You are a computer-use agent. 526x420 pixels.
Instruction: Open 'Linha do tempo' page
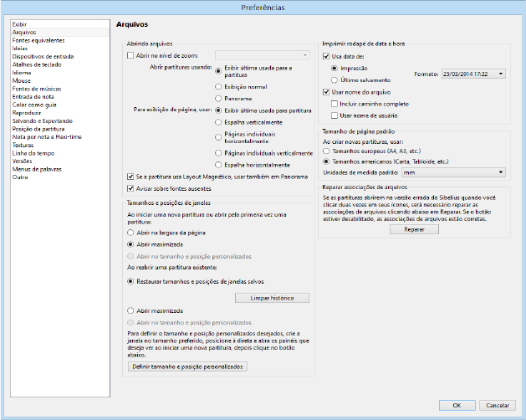(x=60, y=153)
